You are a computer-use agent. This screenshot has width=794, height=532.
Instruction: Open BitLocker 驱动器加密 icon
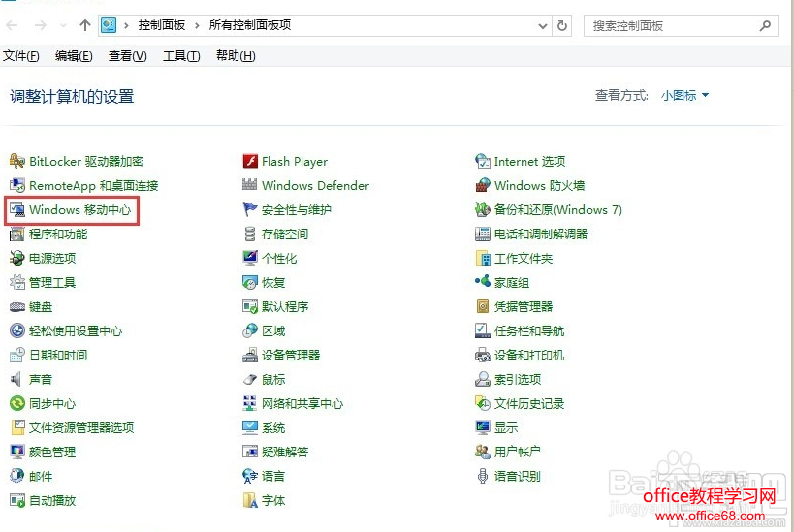(16, 161)
